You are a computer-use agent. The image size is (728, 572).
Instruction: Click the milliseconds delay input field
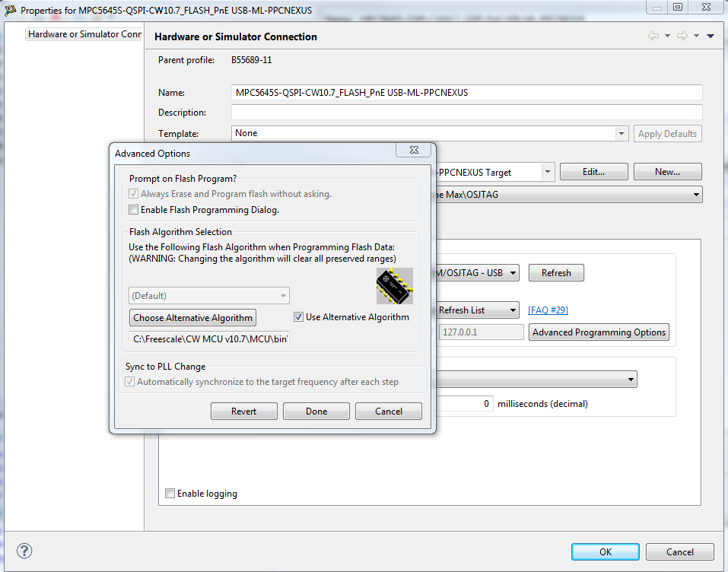click(464, 403)
